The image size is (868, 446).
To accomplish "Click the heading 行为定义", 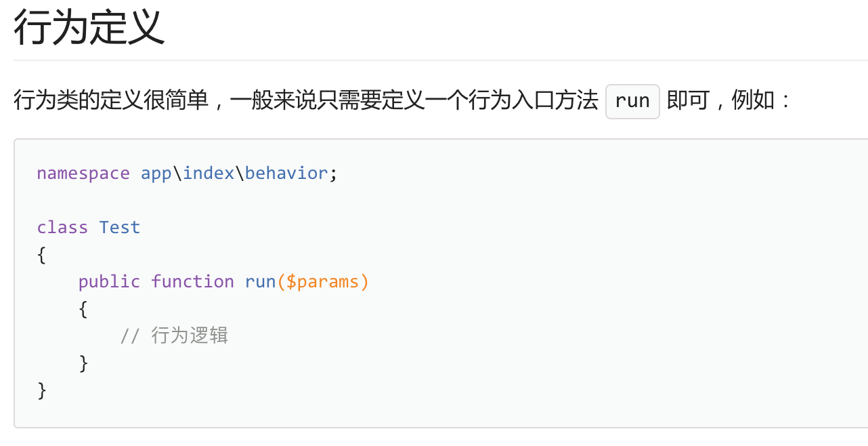I will [89, 28].
